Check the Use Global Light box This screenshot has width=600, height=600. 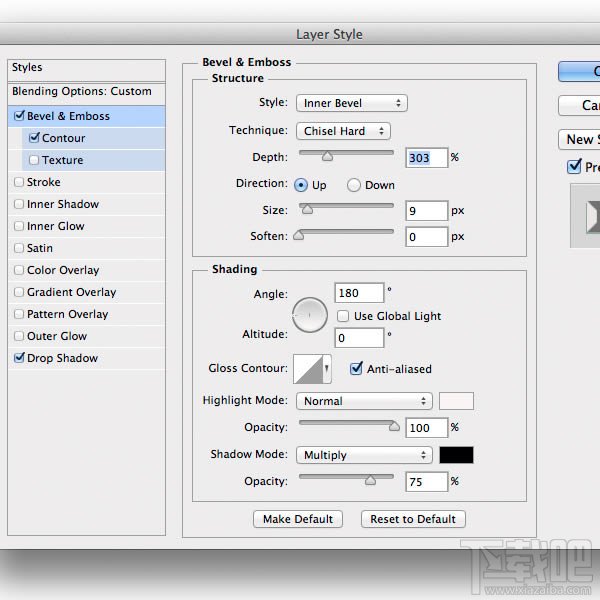343,316
